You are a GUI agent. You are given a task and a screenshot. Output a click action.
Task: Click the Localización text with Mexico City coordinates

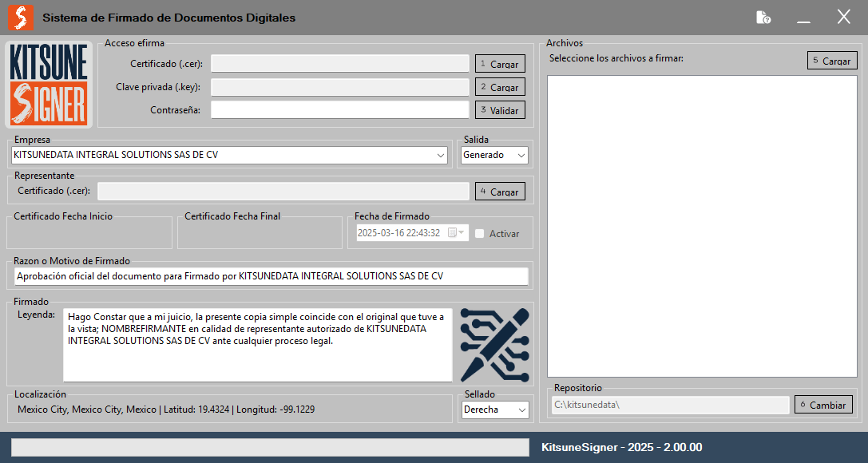coord(166,410)
